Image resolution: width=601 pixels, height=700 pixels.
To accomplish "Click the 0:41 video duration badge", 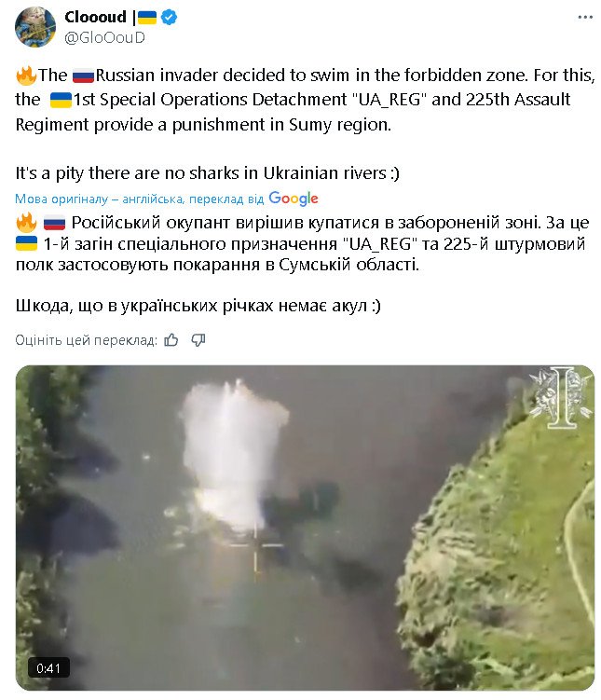I will tap(48, 668).
